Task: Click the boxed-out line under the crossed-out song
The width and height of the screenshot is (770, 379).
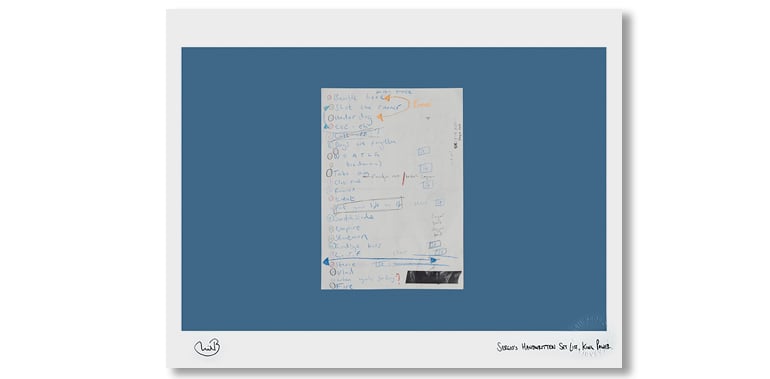Action: click(x=367, y=206)
